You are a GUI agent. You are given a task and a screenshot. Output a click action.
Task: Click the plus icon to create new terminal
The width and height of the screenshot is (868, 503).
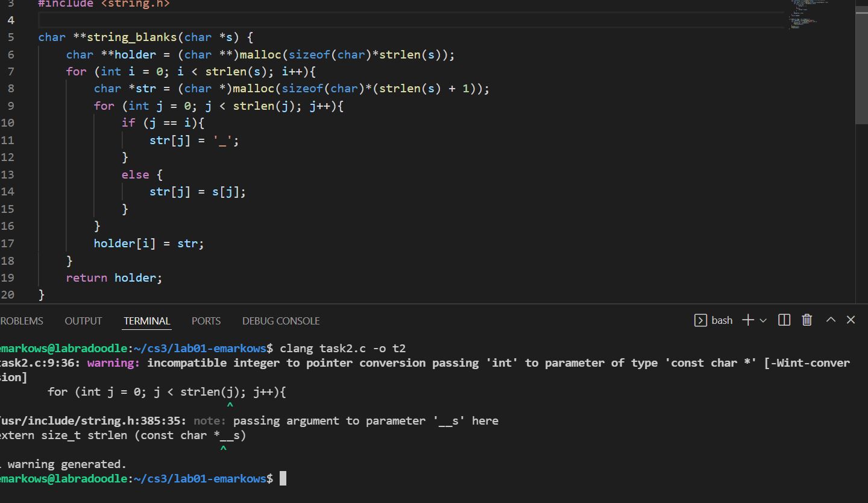pyautogui.click(x=748, y=320)
